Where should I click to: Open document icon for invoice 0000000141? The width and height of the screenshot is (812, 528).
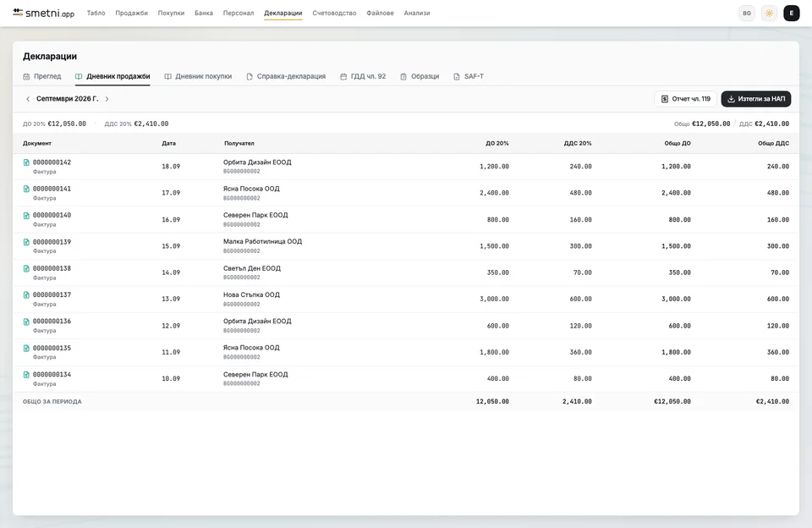[x=26, y=190]
